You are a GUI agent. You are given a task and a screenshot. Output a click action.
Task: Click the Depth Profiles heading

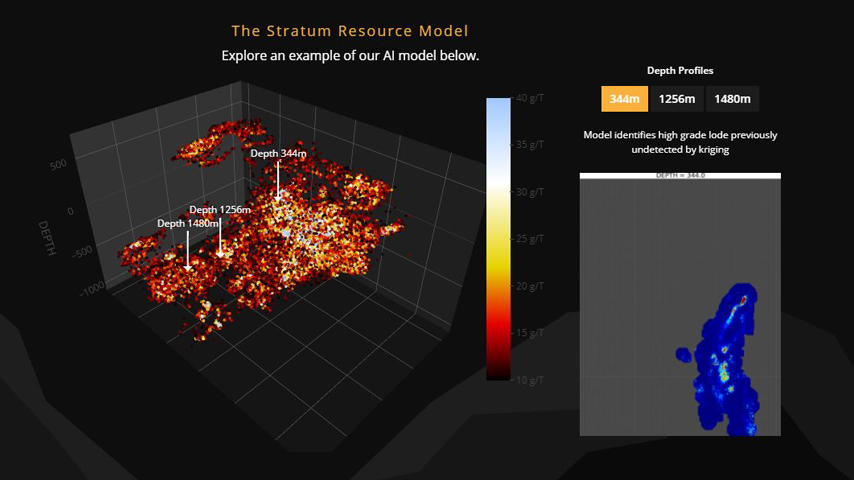click(679, 71)
